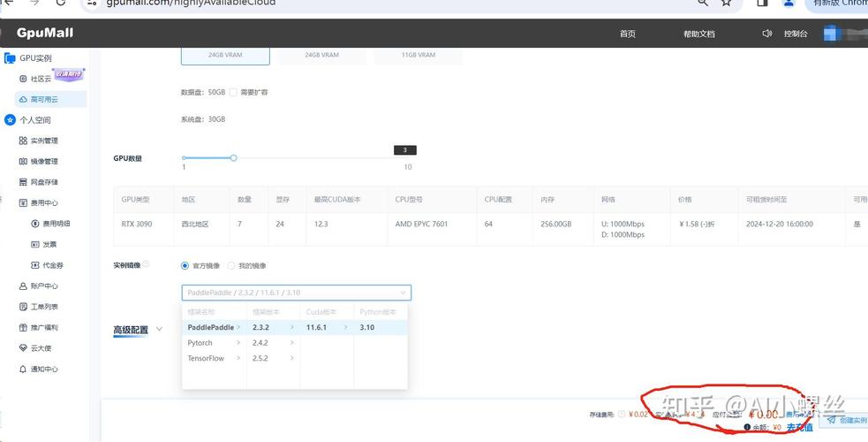Click the GpuMall logo in header
The height and width of the screenshot is (442, 868).
45,34
